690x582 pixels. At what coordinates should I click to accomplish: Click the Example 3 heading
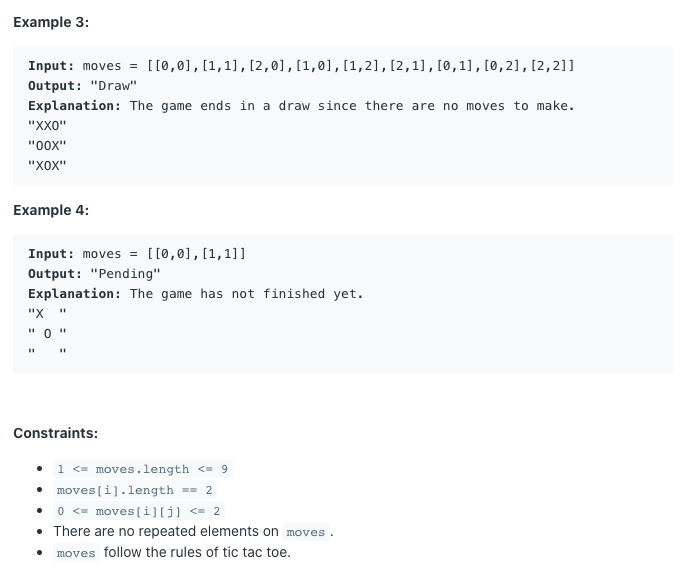(51, 22)
